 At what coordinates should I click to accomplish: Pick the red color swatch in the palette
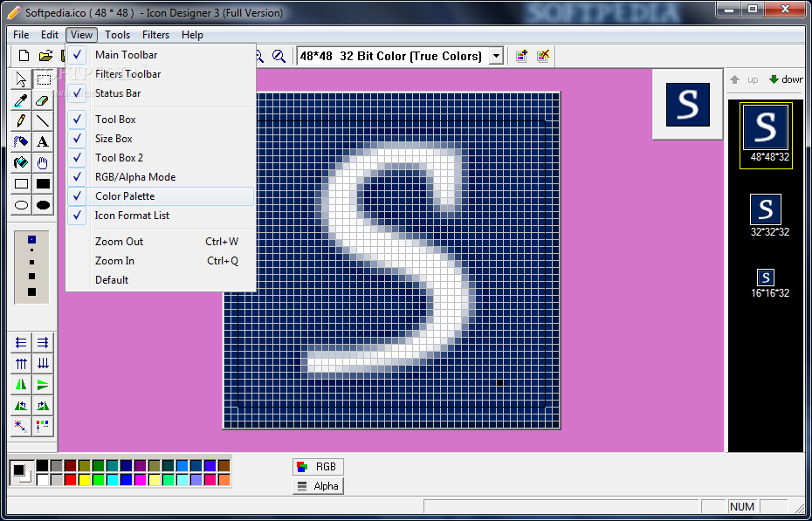[71, 480]
